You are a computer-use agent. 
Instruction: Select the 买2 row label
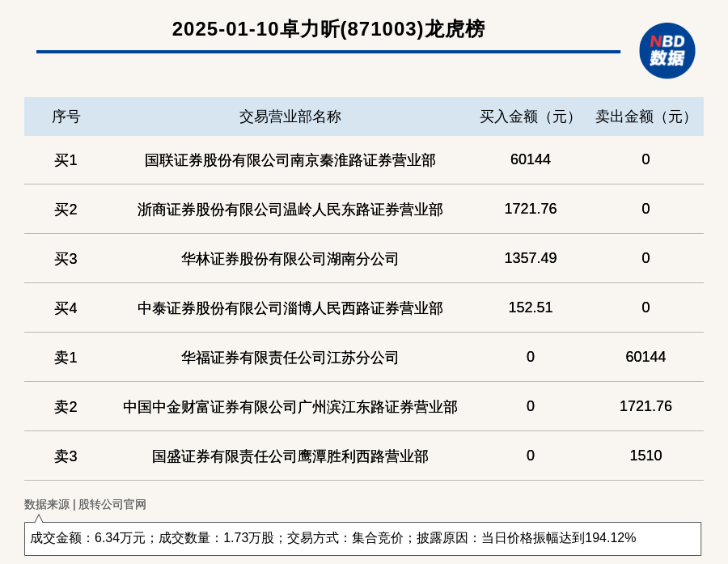66,210
